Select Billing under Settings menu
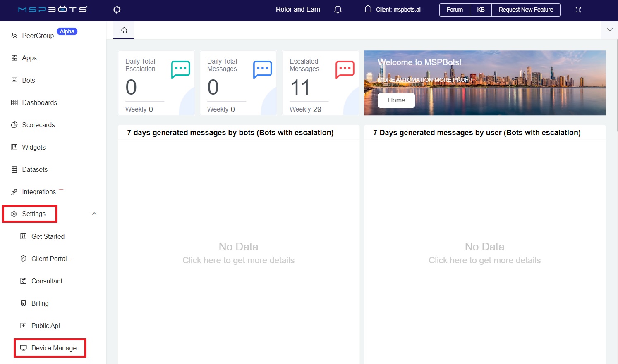This screenshot has height=364, width=618. pos(40,303)
